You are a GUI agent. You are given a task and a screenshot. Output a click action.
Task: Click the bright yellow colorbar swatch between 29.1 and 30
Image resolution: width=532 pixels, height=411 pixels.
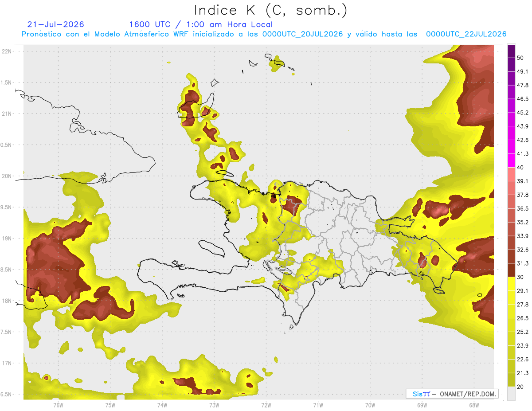pos(511,284)
